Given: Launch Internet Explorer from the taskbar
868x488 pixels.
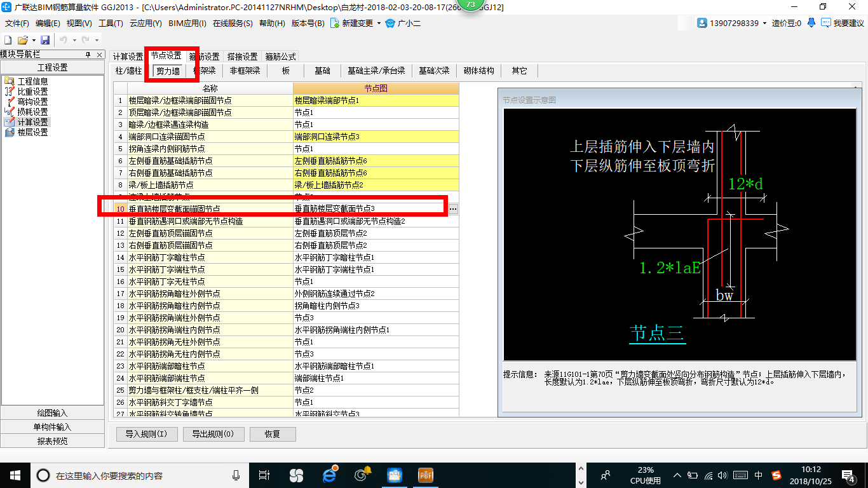Looking at the screenshot, I should click(329, 475).
